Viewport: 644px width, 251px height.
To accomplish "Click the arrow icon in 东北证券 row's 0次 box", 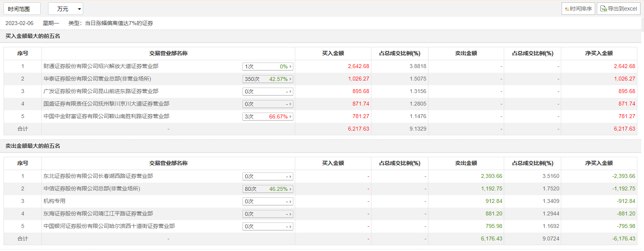I will click(291, 177).
